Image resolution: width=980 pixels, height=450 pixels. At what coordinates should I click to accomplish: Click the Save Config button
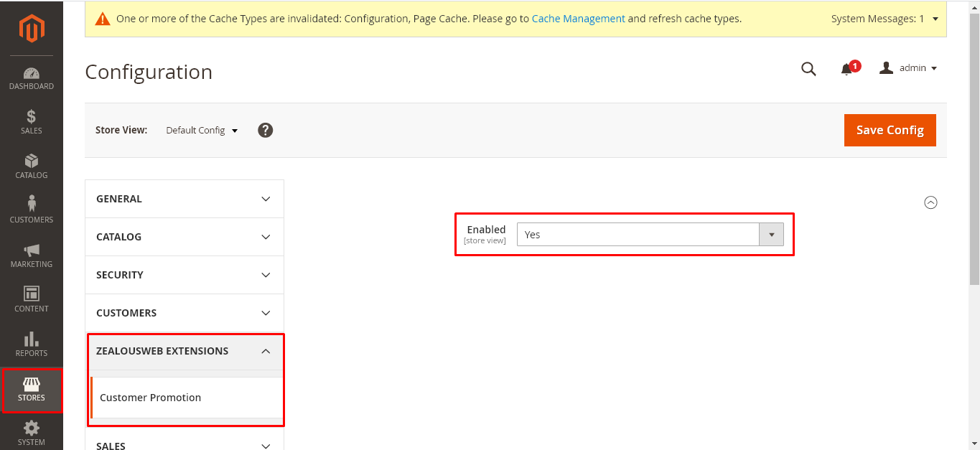point(890,130)
